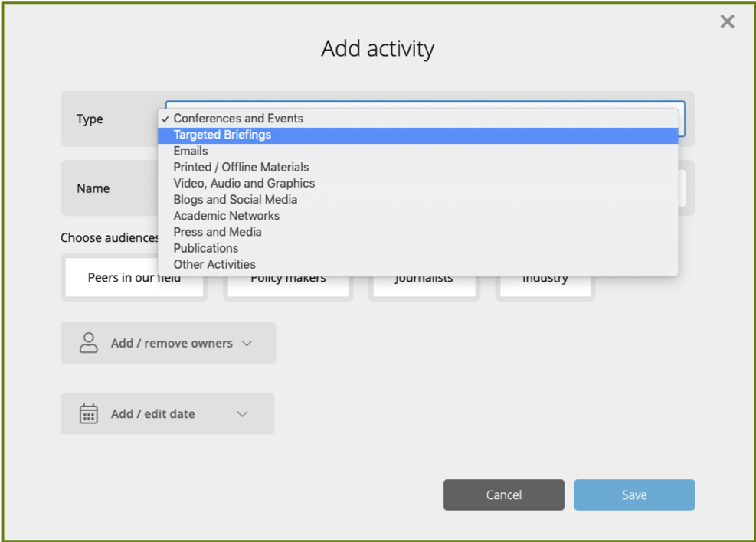
Task: Choose Conferences and Events option
Action: [x=238, y=119]
